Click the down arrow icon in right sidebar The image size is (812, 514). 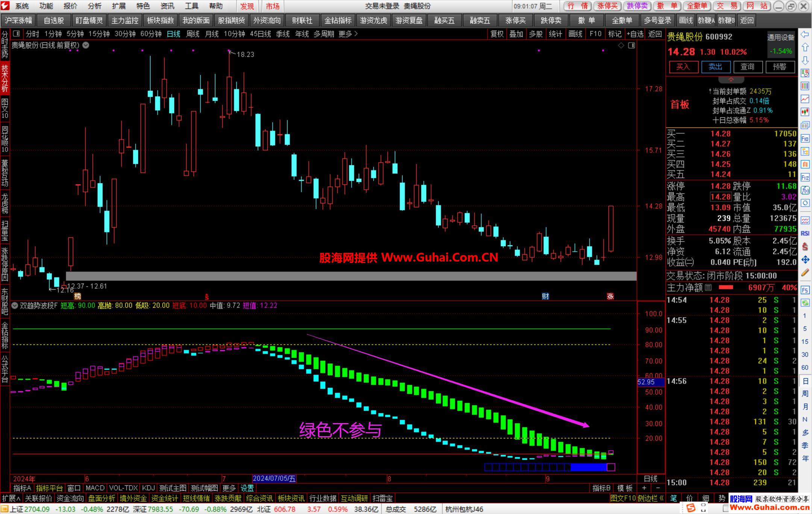(x=805, y=60)
